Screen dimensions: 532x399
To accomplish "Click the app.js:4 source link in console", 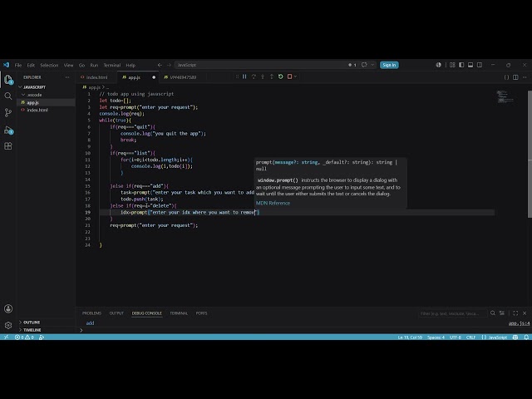I will coord(519,323).
